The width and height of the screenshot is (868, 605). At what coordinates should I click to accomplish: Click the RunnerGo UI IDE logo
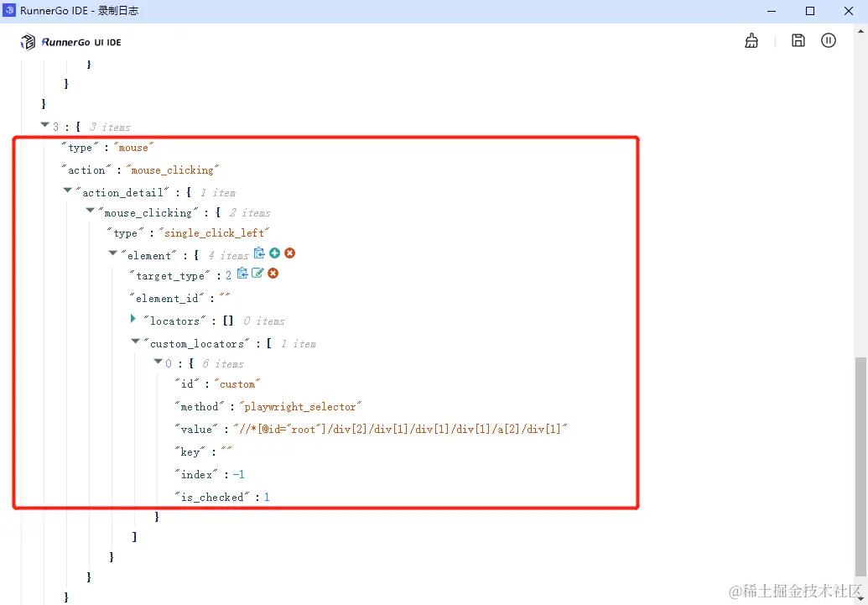click(x=70, y=42)
